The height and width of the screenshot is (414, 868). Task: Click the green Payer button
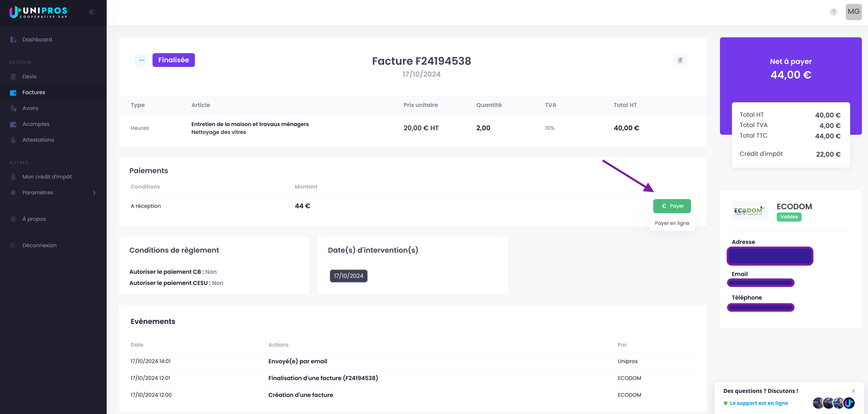(x=671, y=206)
